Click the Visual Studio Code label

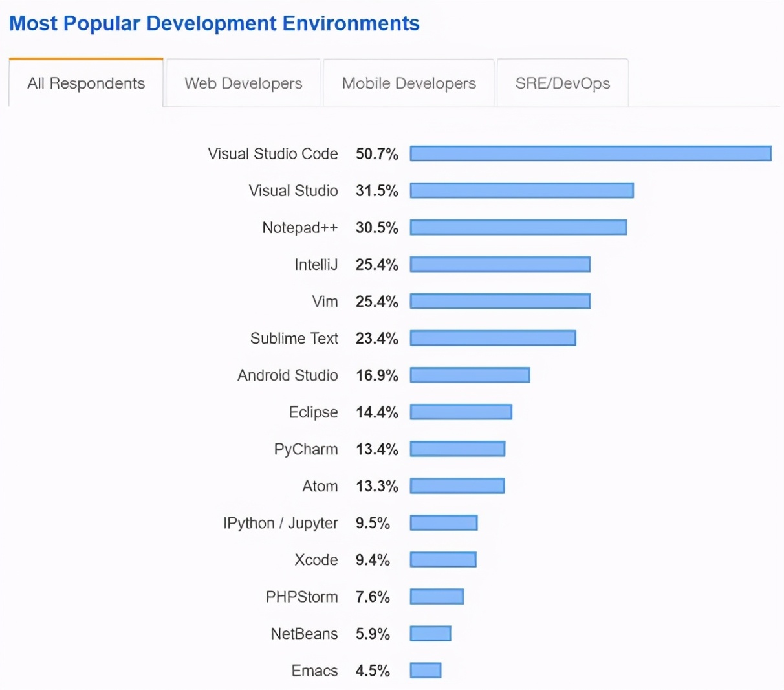tap(273, 153)
